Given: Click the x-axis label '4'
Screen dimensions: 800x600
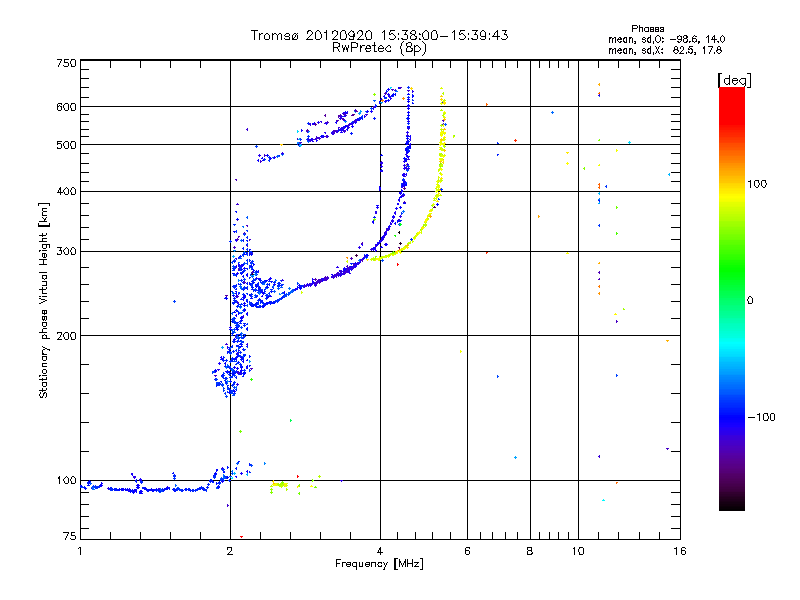Looking at the screenshot, I should [x=380, y=551].
